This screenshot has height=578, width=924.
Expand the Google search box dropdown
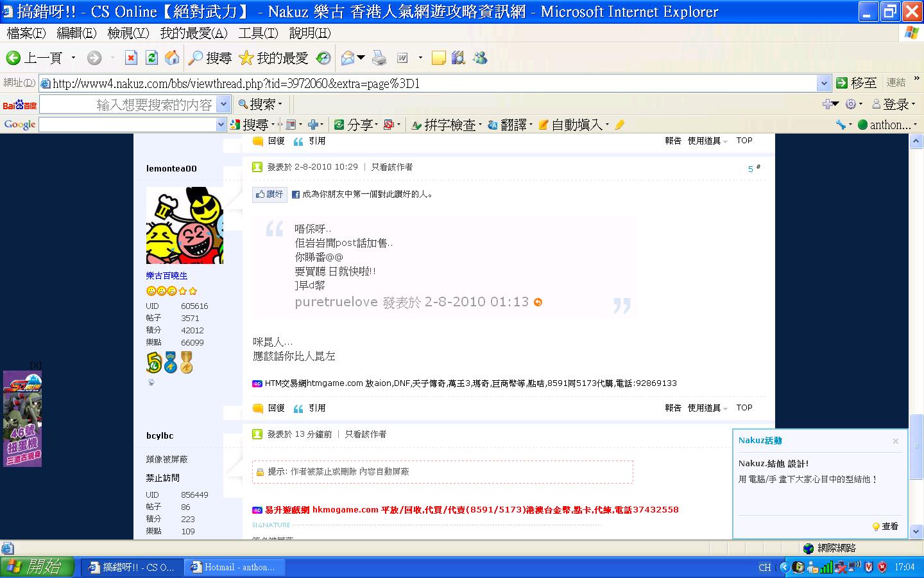coord(221,125)
